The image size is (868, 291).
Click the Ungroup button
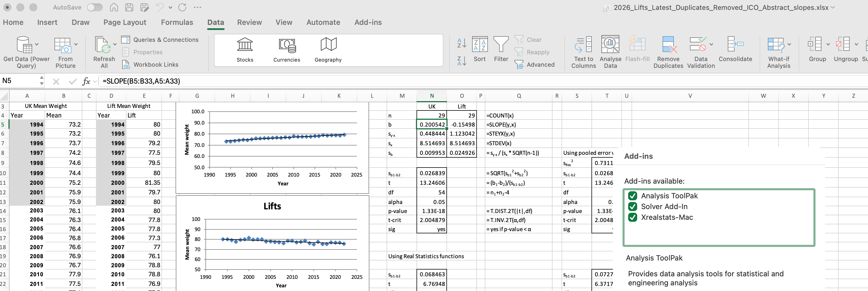click(x=845, y=49)
